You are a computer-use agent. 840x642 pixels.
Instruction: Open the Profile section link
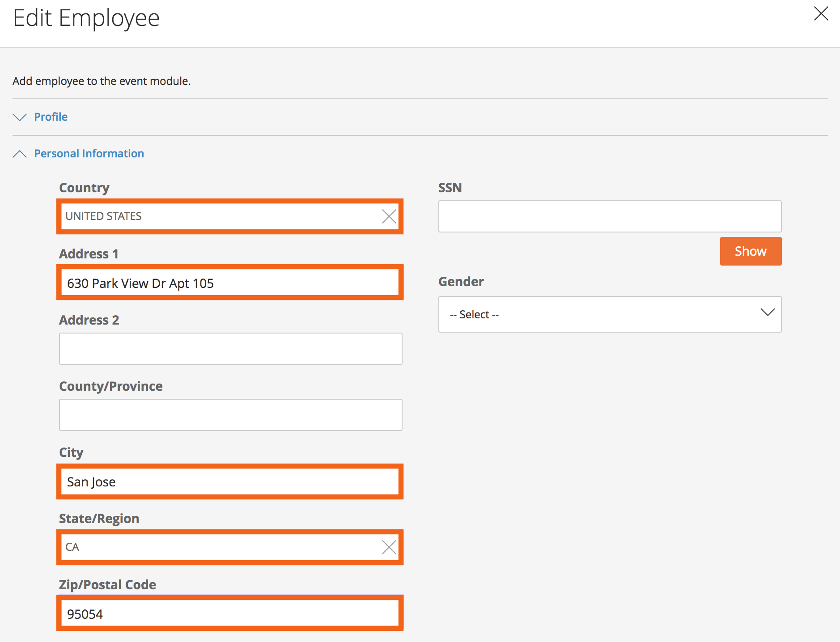pyautogui.click(x=51, y=117)
